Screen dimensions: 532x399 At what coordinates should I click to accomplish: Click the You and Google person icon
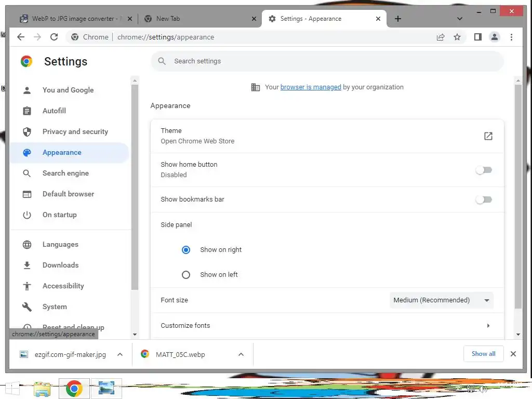point(27,90)
